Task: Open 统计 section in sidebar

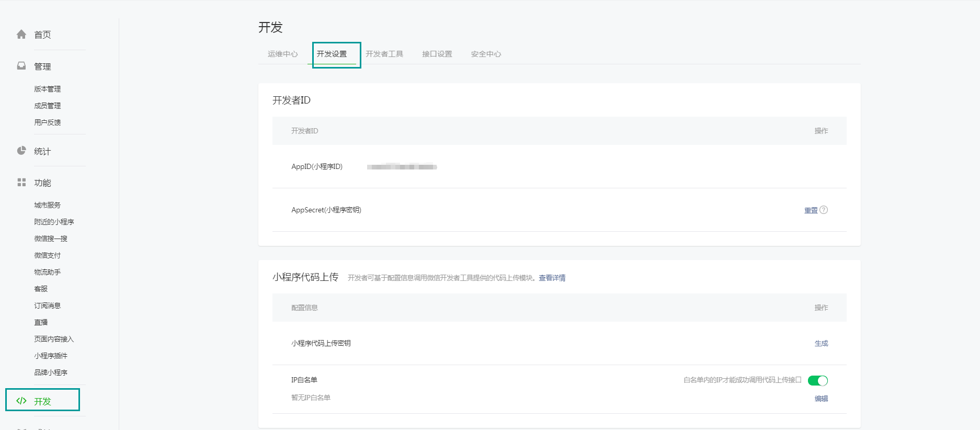Action: (42, 151)
